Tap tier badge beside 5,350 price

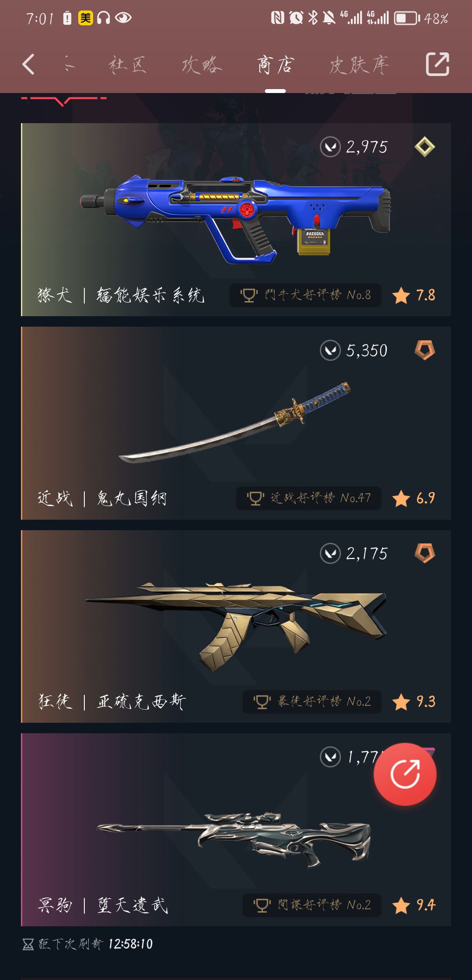point(424,350)
